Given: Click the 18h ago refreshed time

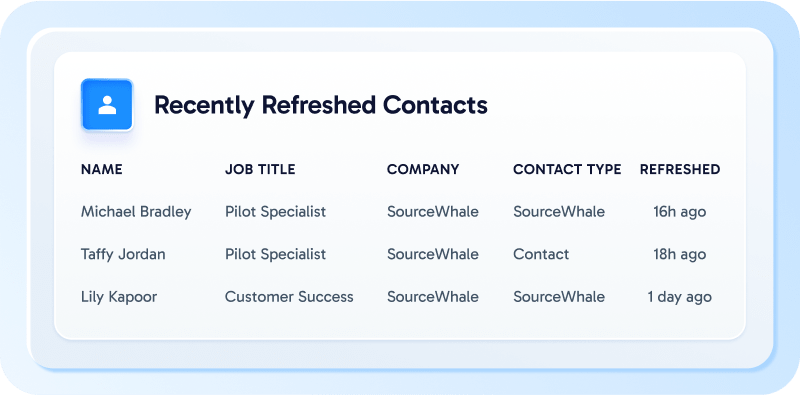Looking at the screenshot, I should coord(680,254).
